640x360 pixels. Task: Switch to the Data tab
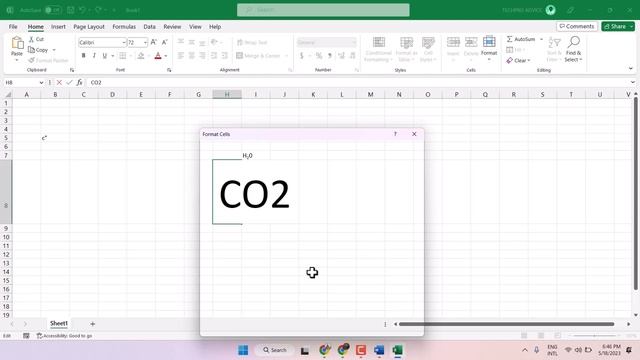click(x=149, y=27)
